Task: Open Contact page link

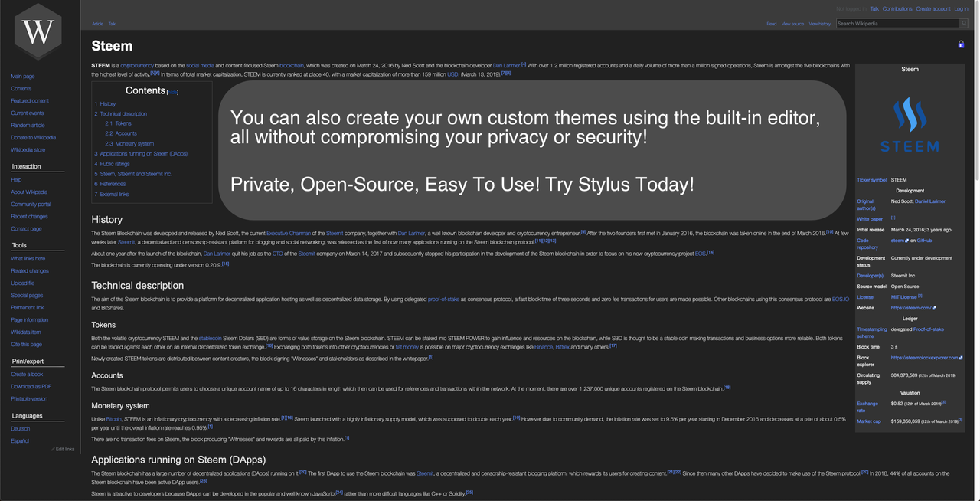Action: pos(26,229)
